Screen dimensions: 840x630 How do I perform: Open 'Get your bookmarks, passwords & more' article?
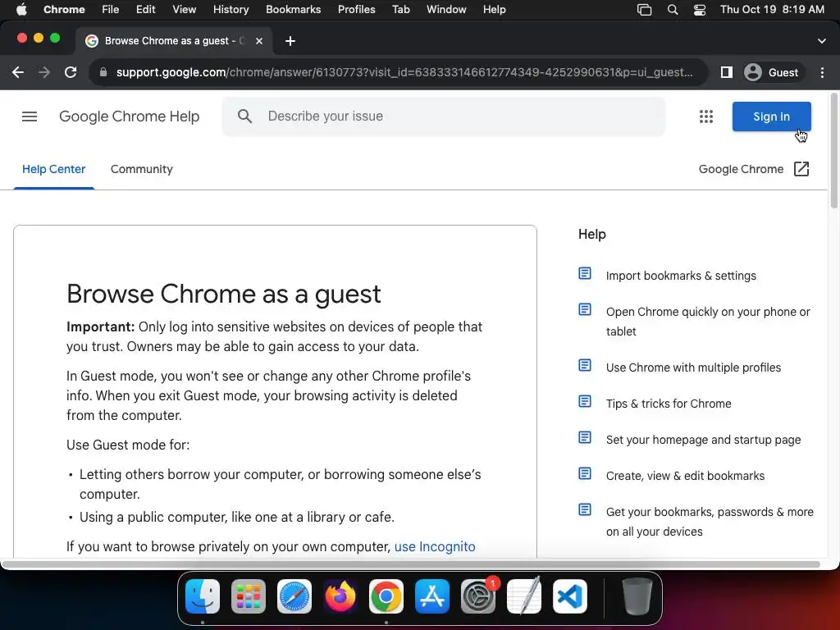click(x=710, y=521)
